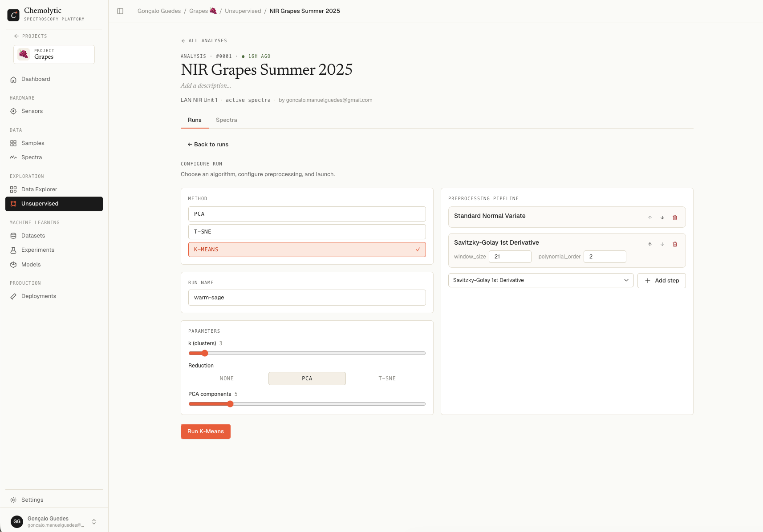This screenshot has height=532, width=763.
Task: Select the K-MEANS method option
Action: pyautogui.click(x=307, y=250)
